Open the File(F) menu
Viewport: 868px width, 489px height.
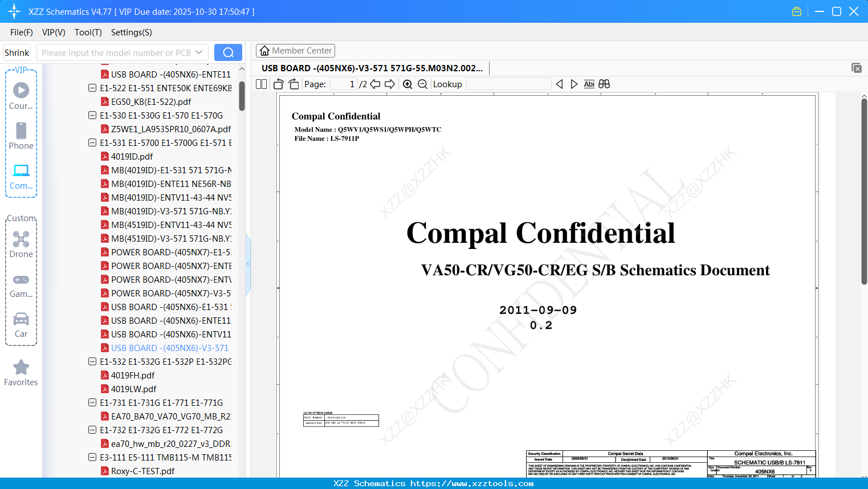coord(22,32)
